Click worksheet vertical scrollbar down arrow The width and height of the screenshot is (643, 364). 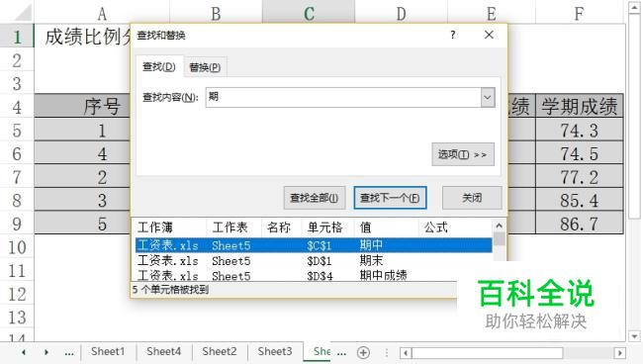(x=635, y=336)
